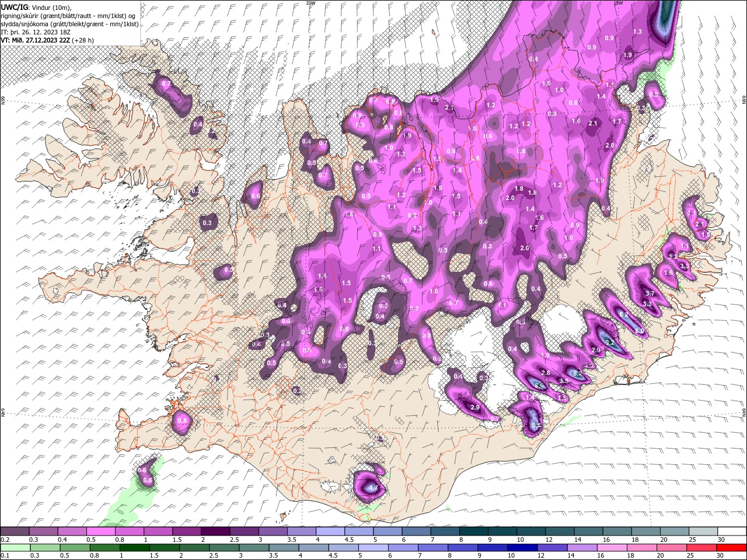This screenshot has height=560, width=747.
Task: Click the snow scale swatch between 12 and 14
Action: pos(560,531)
